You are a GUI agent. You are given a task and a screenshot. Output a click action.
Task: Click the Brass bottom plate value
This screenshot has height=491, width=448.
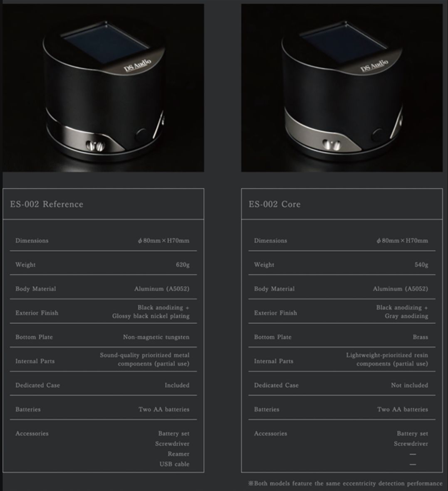tap(421, 337)
